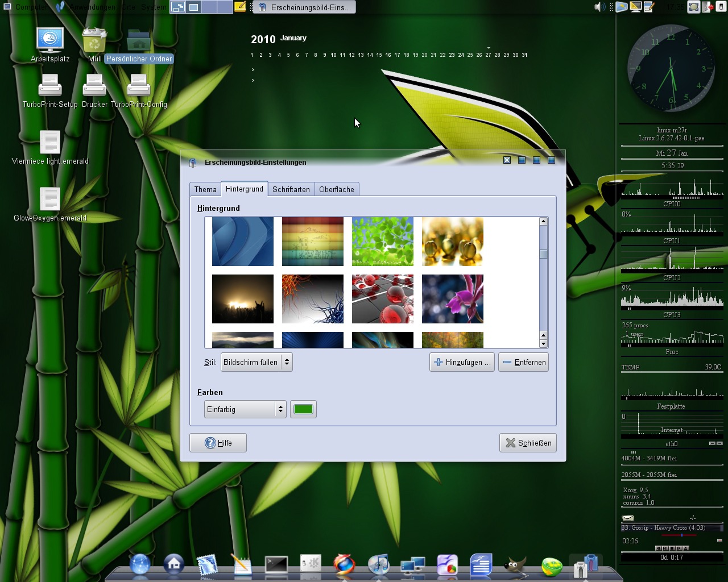Viewport: 728px width, 582px height.
Task: Click the Schließen button
Action: pyautogui.click(x=528, y=443)
